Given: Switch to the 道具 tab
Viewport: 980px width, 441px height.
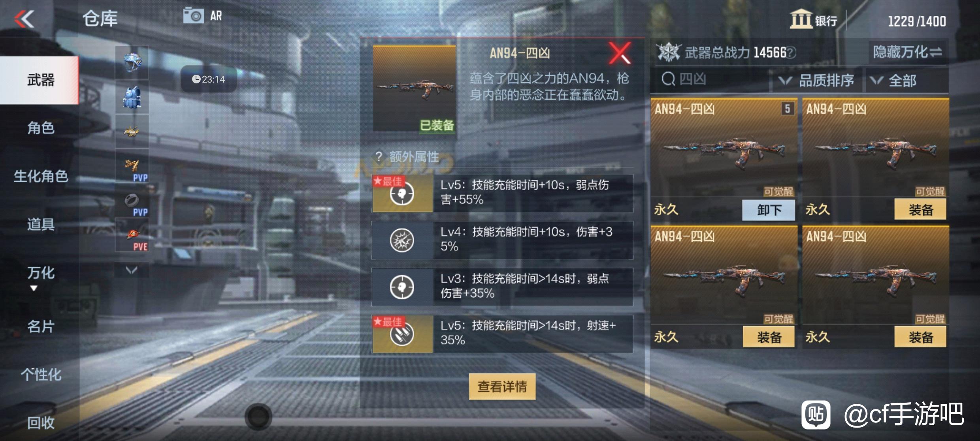Looking at the screenshot, I should 41,224.
